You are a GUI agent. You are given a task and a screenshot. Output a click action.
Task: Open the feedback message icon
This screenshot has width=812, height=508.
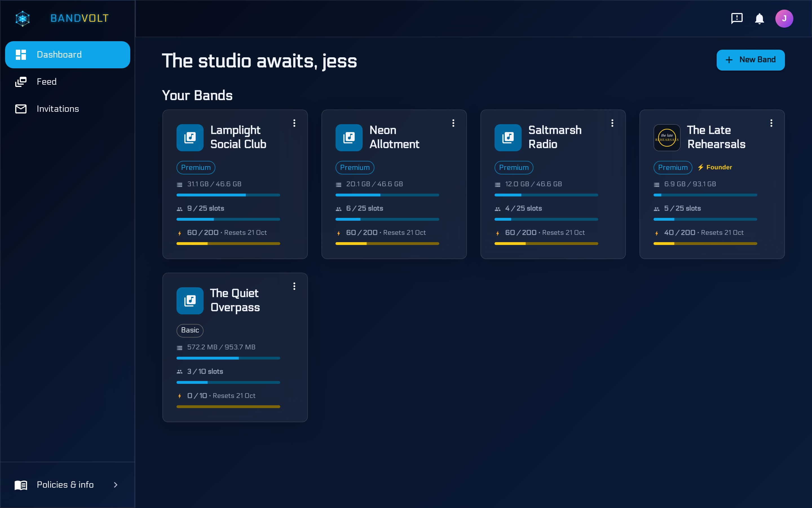pos(737,18)
